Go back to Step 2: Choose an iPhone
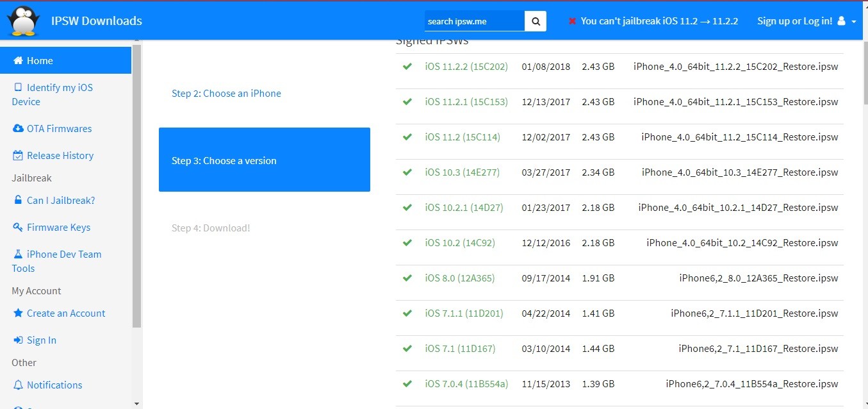This screenshot has width=868, height=409. [x=226, y=93]
